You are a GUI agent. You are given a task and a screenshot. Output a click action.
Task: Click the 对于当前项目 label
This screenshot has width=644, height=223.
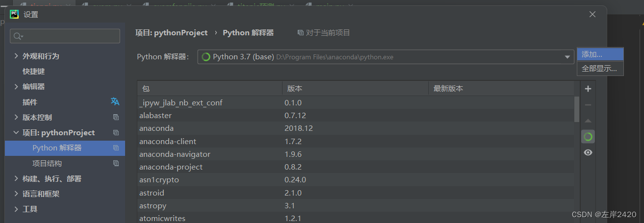(x=328, y=33)
